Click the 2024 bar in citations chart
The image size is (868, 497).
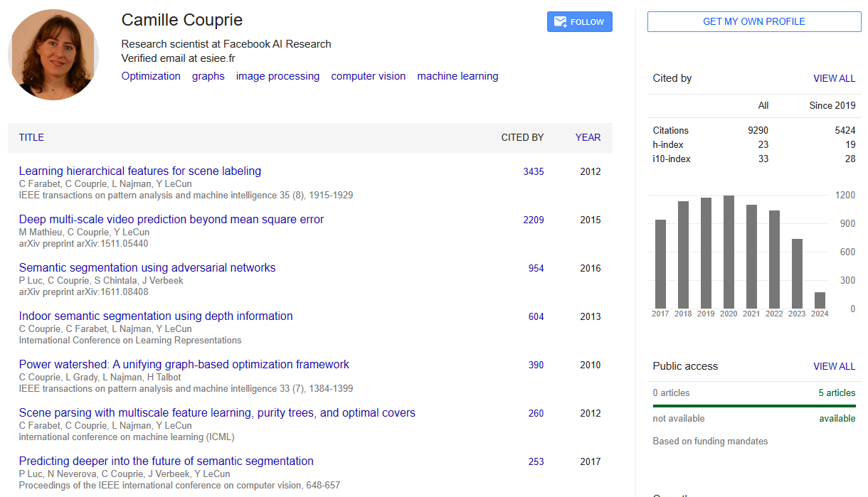click(x=820, y=300)
